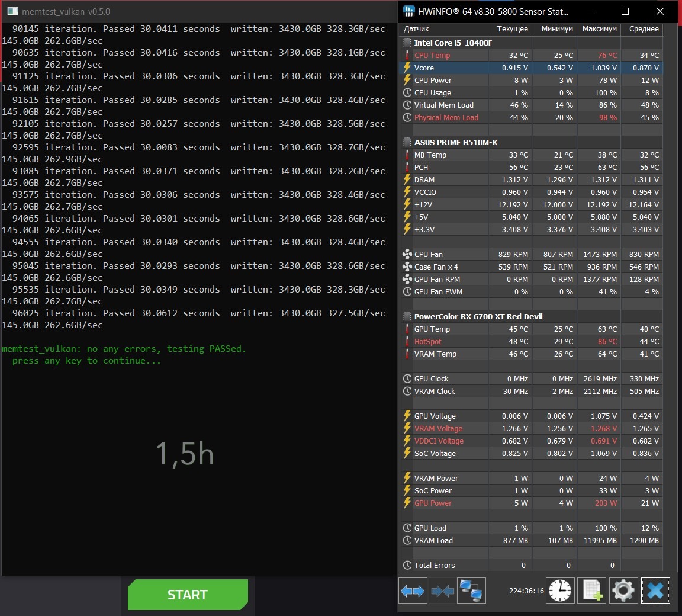Screen dimensions: 682x616
Task: Click the PCH thermometer icon
Action: tap(407, 167)
